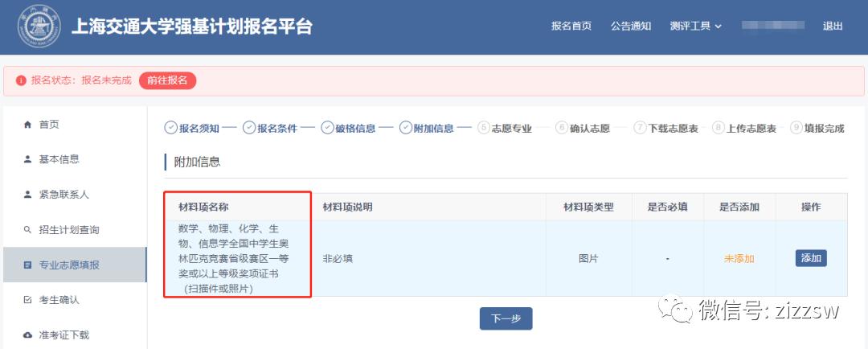
Task: Click the 非必填 cell text
Action: pyautogui.click(x=338, y=258)
